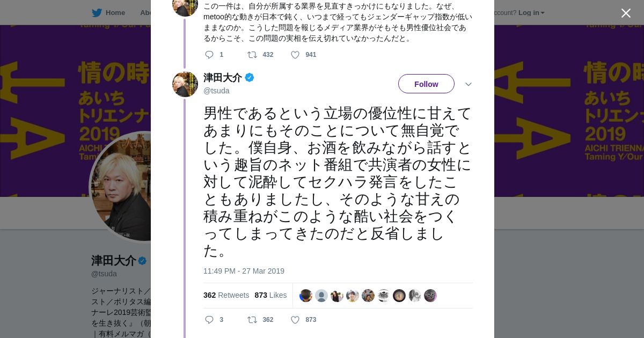Follow 津田大介 with the Follow button
Image resolution: width=644 pixels, height=338 pixels.
[426, 84]
